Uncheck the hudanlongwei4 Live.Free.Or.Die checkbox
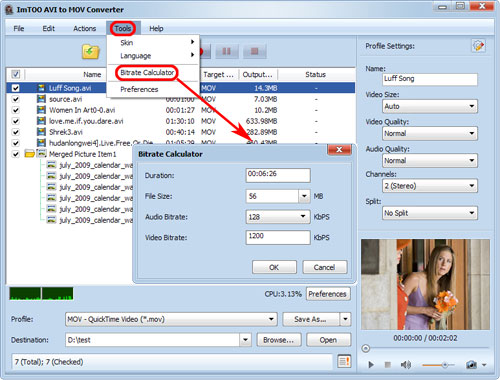Screen dimensions: 500x380 click(x=16, y=143)
